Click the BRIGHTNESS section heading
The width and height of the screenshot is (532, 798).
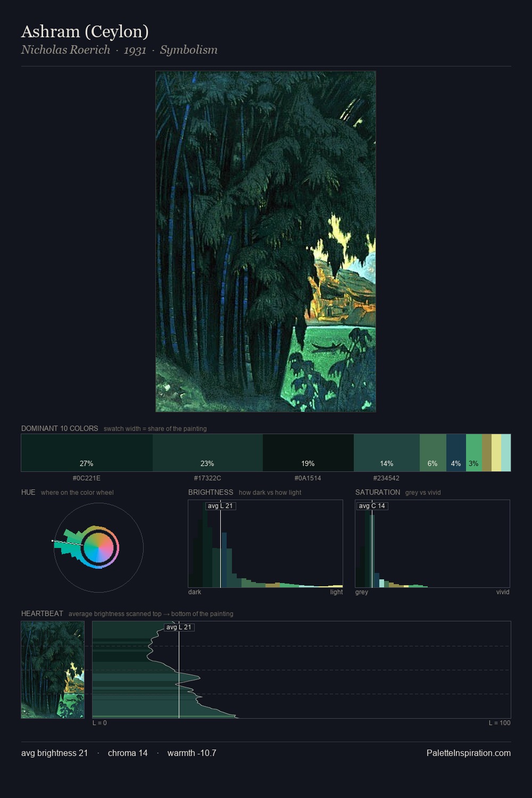(211, 492)
